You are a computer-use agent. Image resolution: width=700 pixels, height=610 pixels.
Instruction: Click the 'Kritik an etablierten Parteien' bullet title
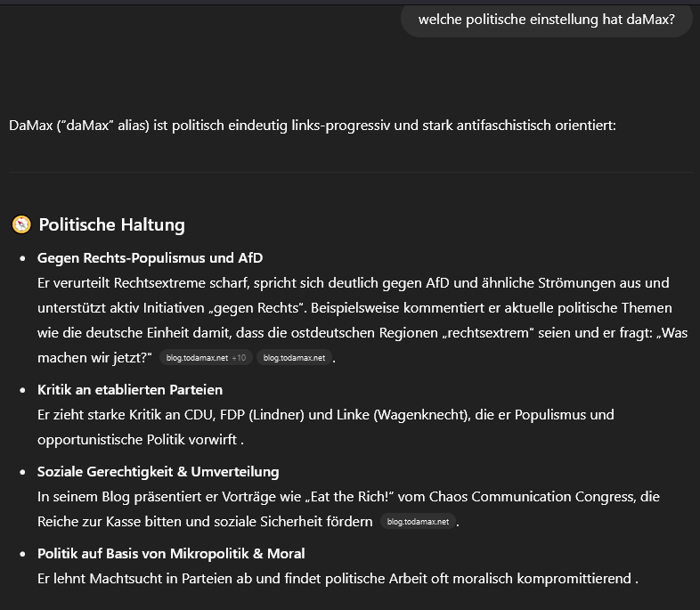coord(130,389)
